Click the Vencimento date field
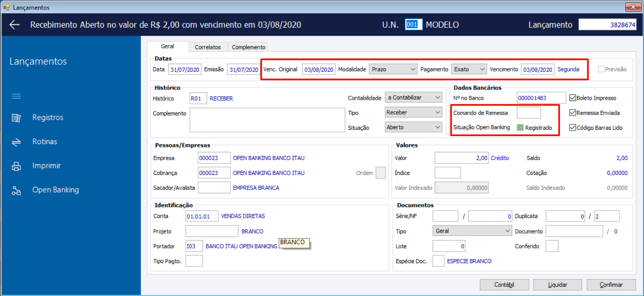Image resolution: width=644 pixels, height=296 pixels. (x=538, y=70)
